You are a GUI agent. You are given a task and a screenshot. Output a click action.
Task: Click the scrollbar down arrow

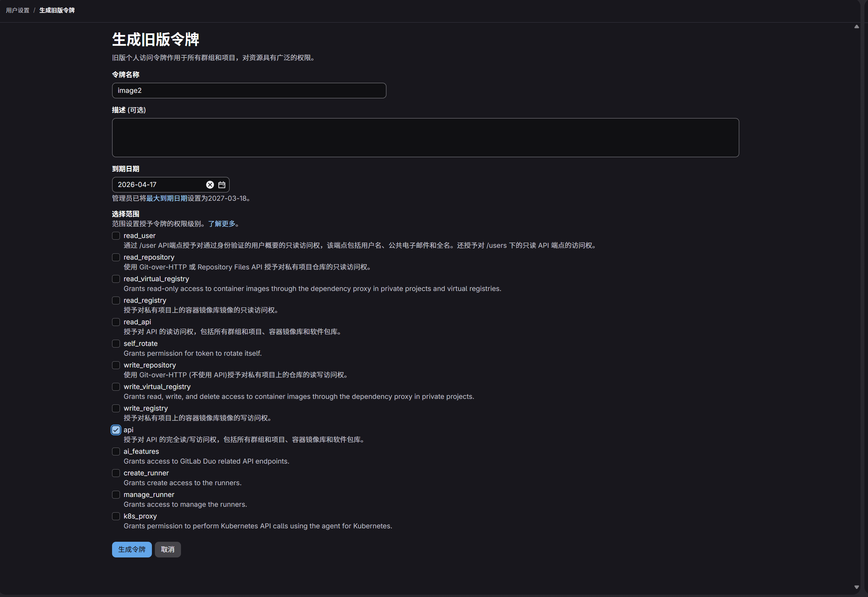[x=857, y=587]
